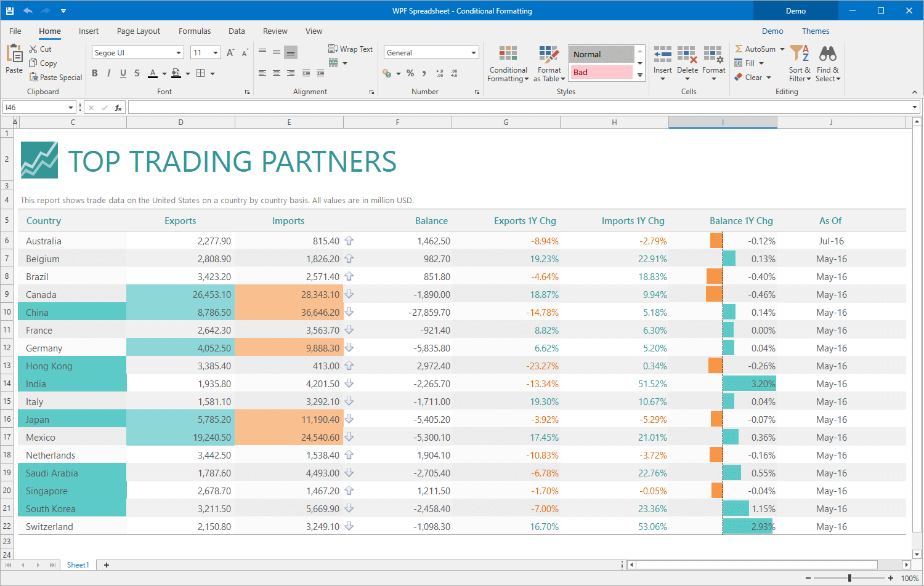Click the Sort & Filter icon
924x586 pixels.
click(800, 54)
